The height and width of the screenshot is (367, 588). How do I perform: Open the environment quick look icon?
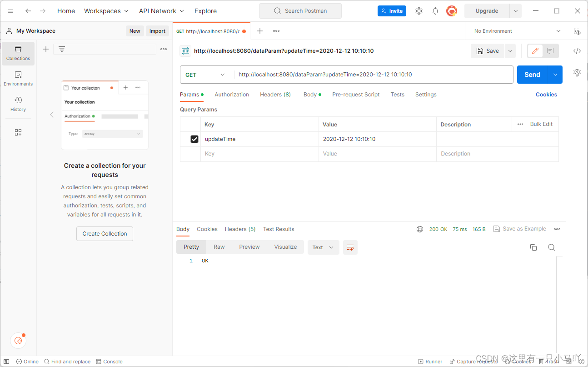pyautogui.click(x=577, y=31)
